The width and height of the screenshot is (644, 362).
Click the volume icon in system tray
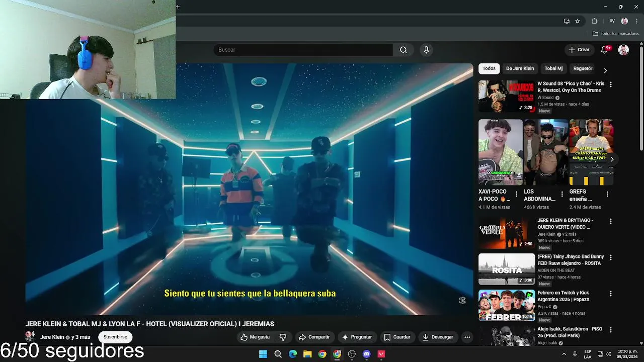click(x=609, y=354)
